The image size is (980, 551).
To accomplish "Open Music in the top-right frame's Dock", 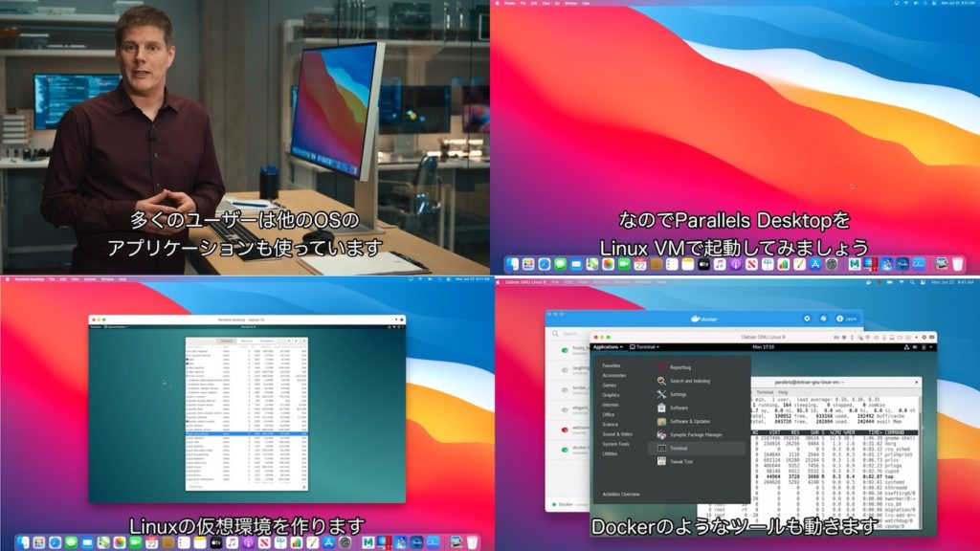I will pyautogui.click(x=720, y=264).
